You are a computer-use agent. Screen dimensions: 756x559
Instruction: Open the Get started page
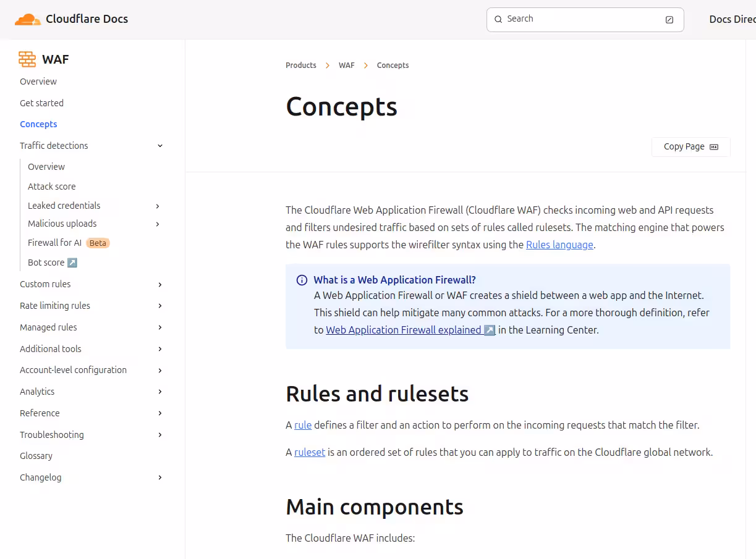(x=41, y=103)
